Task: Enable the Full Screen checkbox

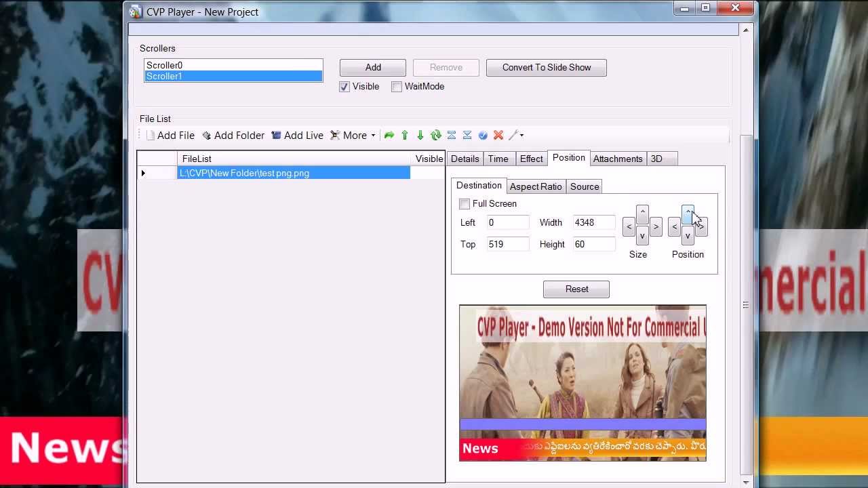Action: coord(465,204)
